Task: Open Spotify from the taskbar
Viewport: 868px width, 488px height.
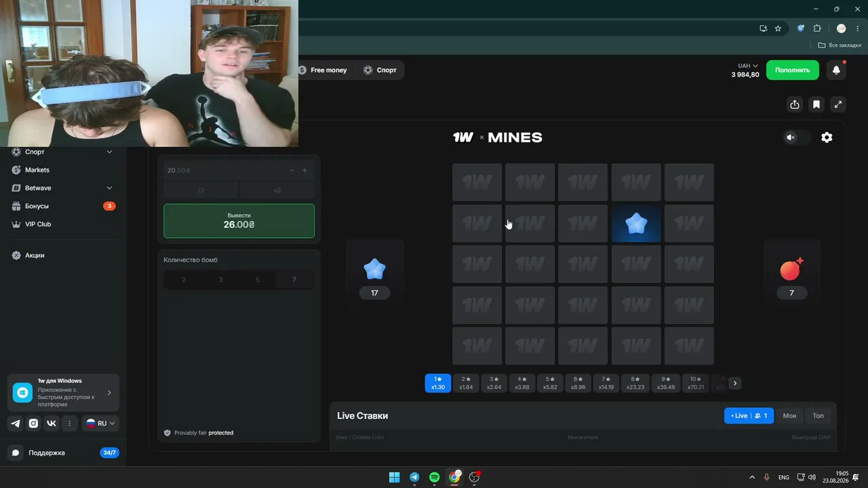Action: [435, 477]
